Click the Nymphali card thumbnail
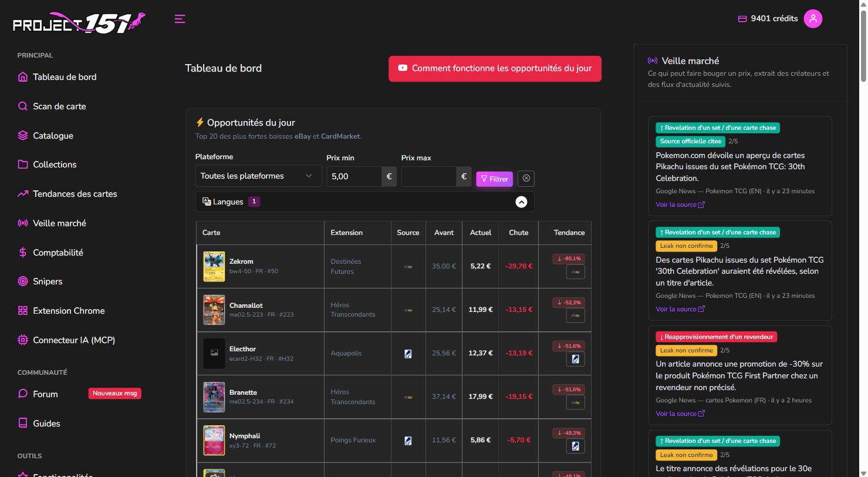868x477 pixels. (214, 441)
